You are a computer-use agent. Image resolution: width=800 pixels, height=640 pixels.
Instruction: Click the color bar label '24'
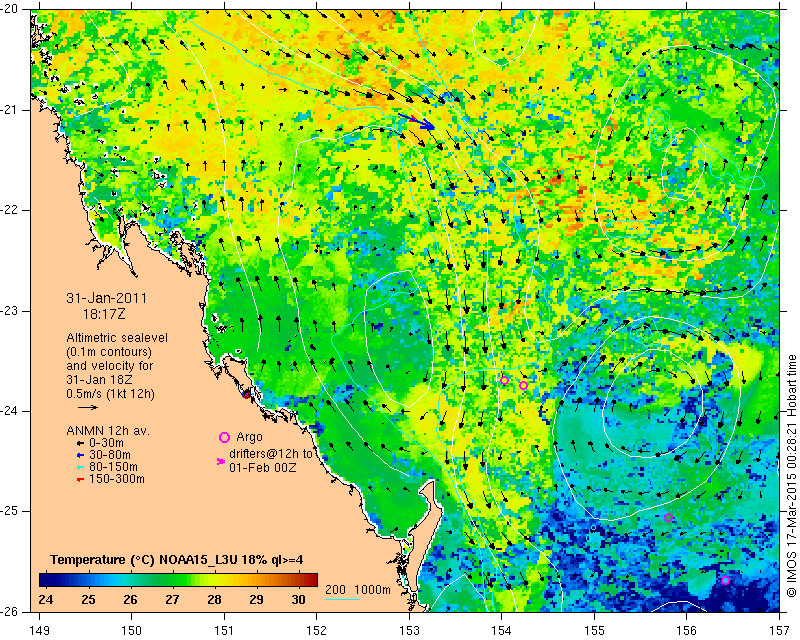click(x=46, y=599)
